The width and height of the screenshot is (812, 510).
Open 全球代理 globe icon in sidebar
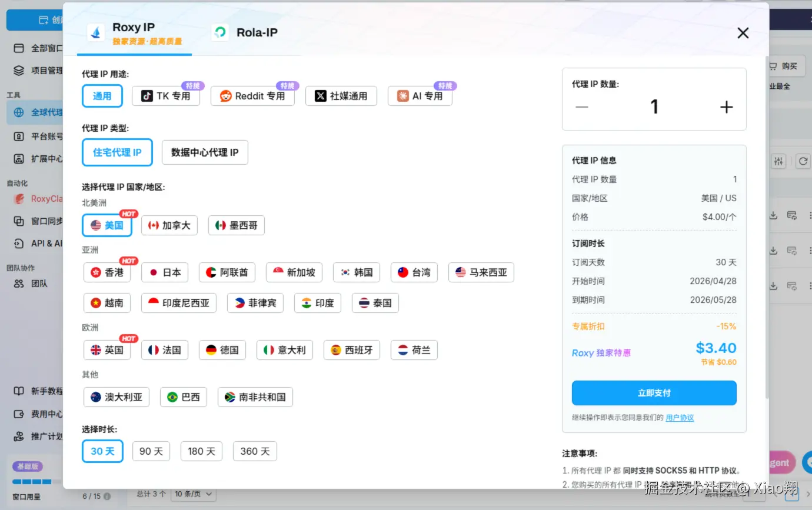pos(19,112)
